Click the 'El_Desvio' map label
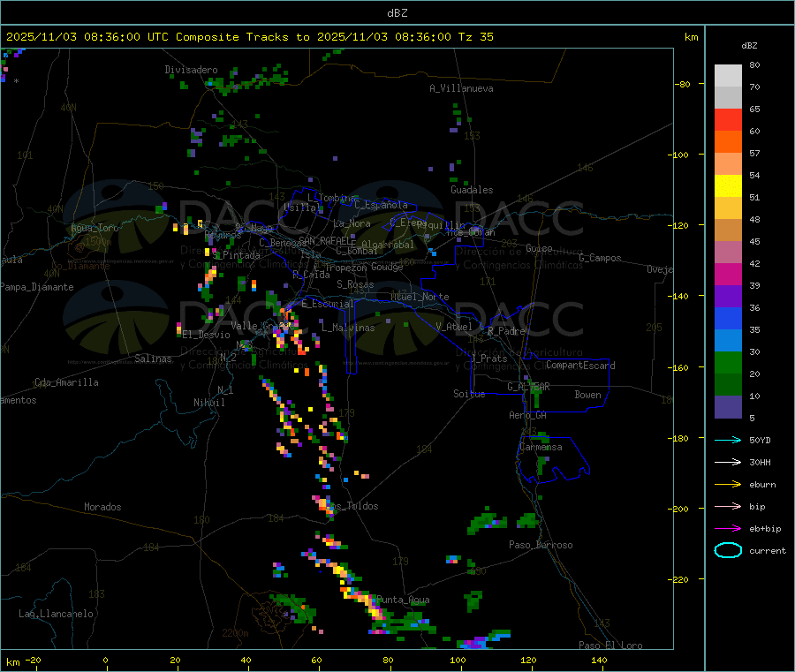The image size is (795, 672). [207, 335]
